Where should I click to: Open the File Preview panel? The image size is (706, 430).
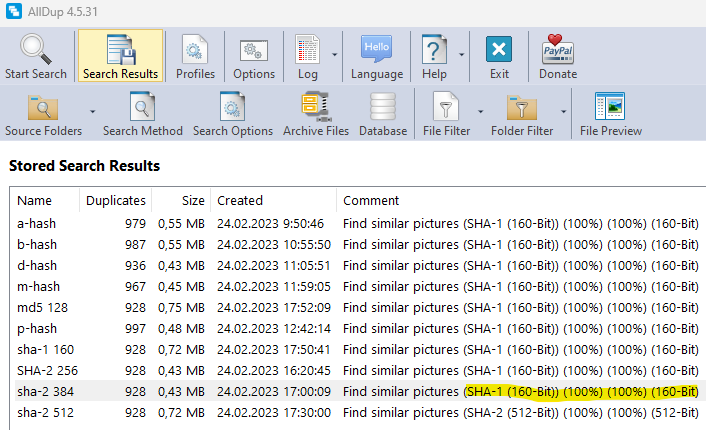pyautogui.click(x=610, y=107)
